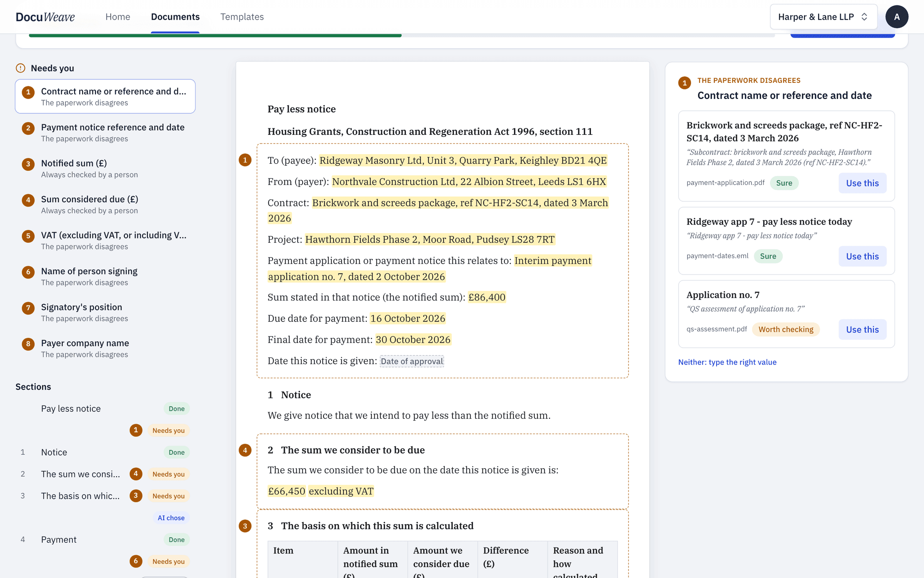Click the green progress bar at top
This screenshot has height=578, width=924.
(215, 35)
